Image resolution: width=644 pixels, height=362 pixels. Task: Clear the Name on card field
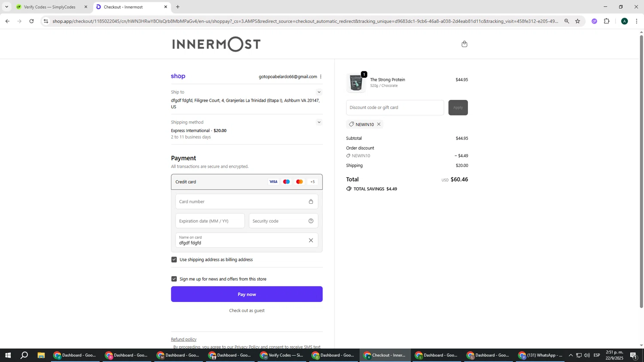[x=311, y=240]
